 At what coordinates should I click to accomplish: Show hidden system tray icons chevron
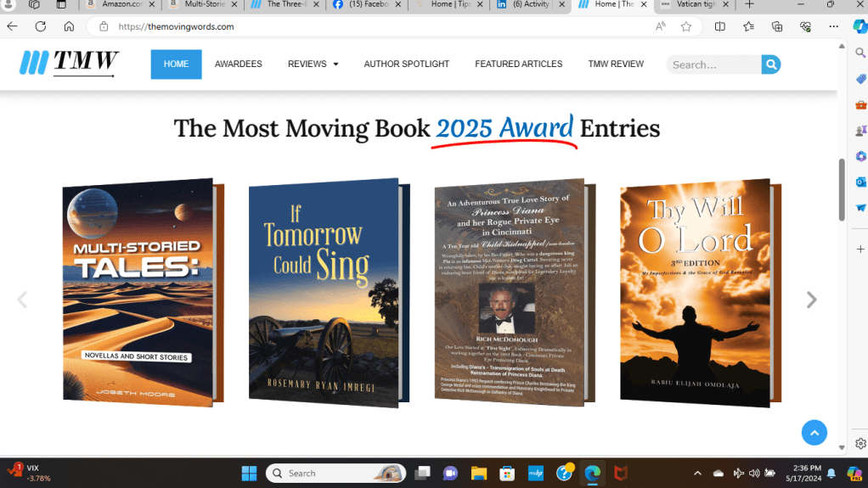point(697,473)
